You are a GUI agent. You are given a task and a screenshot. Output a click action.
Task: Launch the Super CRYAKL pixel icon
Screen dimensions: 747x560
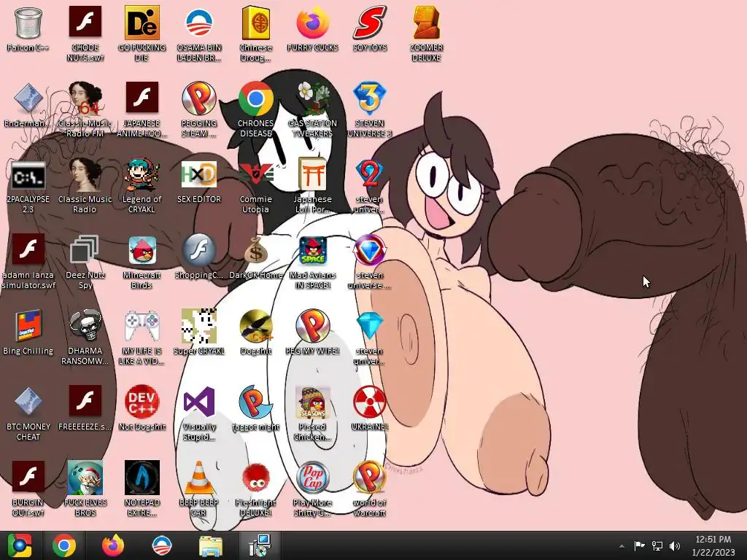(x=199, y=326)
